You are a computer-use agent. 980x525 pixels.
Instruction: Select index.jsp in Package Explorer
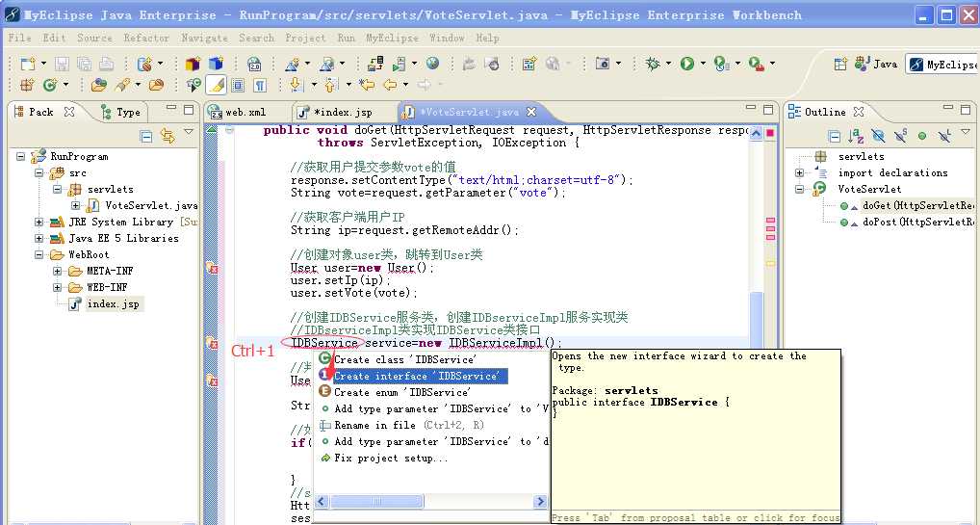(x=114, y=303)
